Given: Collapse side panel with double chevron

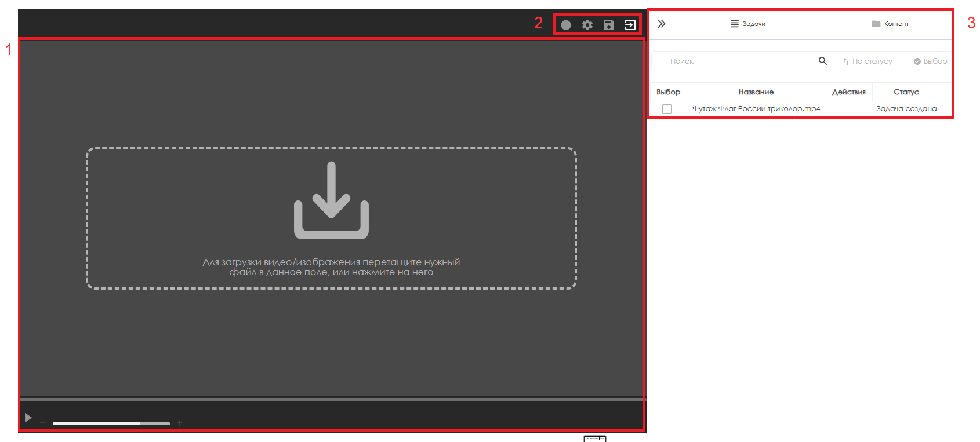Looking at the screenshot, I should [x=662, y=24].
